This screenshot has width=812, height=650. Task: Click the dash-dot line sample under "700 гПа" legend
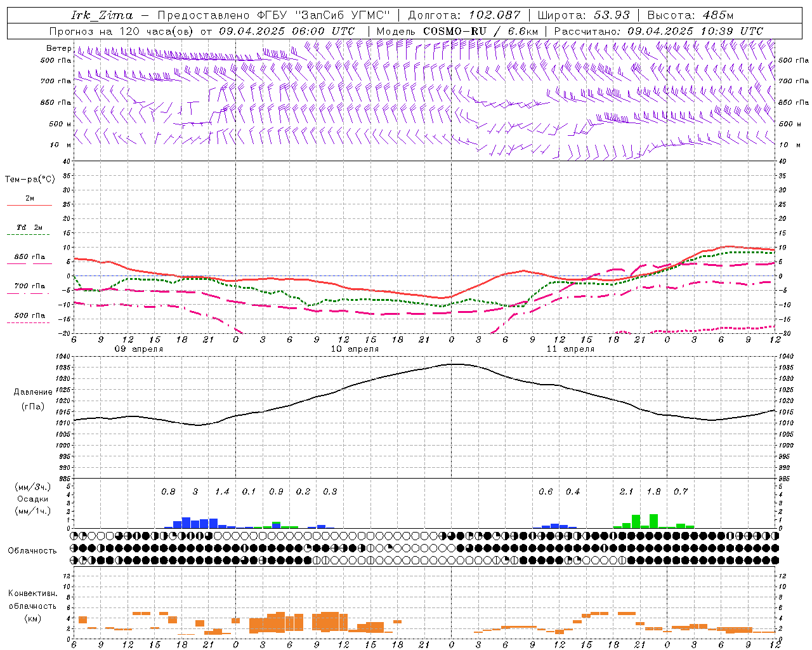[28, 293]
